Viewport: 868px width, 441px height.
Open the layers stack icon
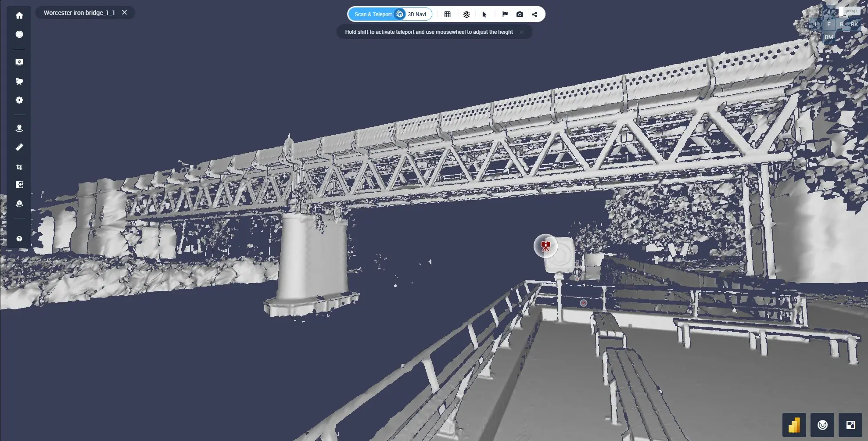coord(466,14)
